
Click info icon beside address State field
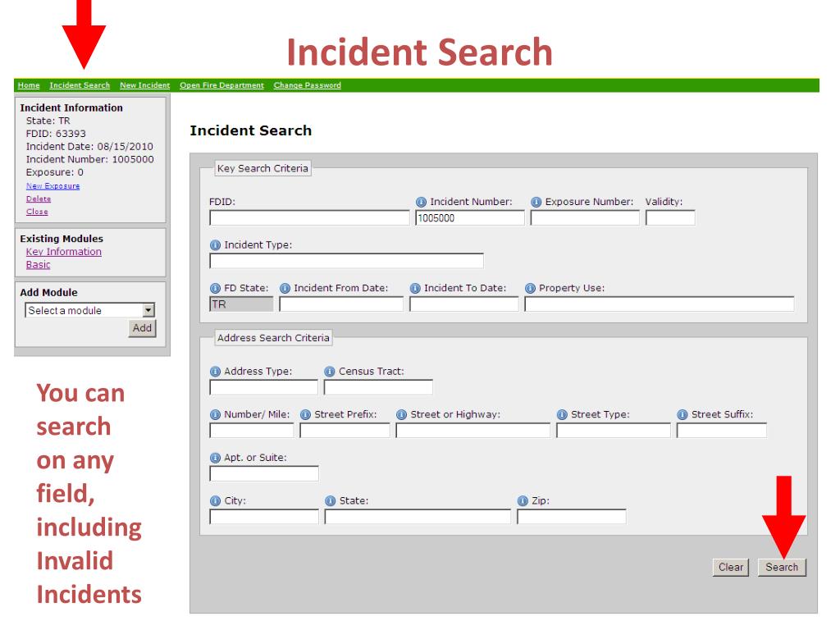tap(331, 501)
